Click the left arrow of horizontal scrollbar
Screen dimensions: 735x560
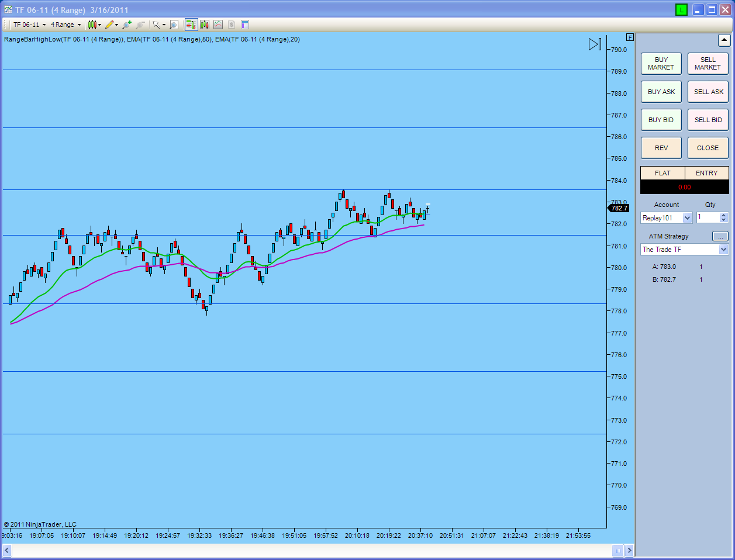(7, 550)
